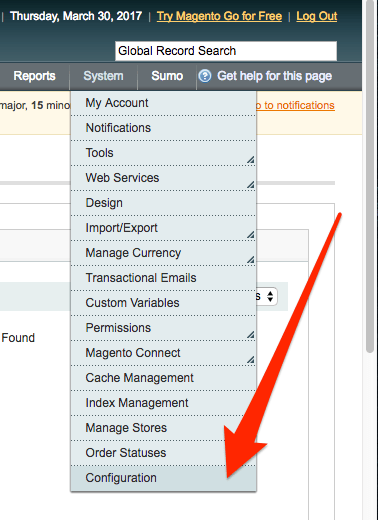The width and height of the screenshot is (378, 520).
Task: Expand the Import/Export submenu
Action: [163, 228]
